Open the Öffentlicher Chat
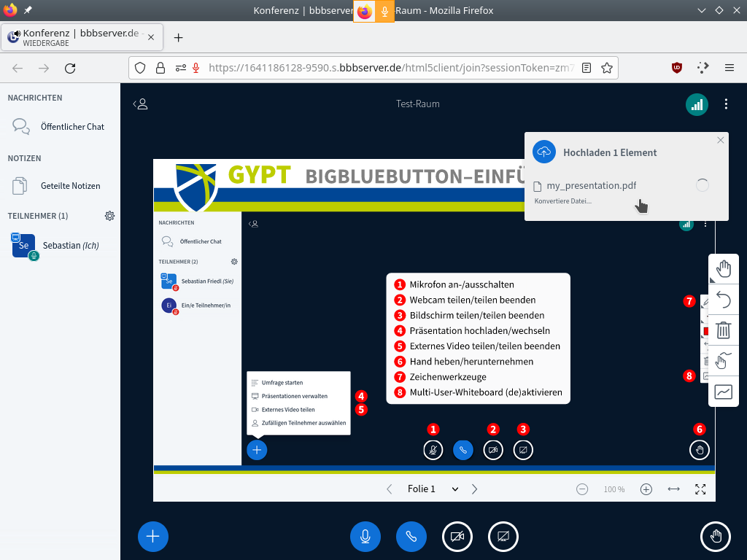Image resolution: width=747 pixels, height=560 pixels. (x=72, y=126)
